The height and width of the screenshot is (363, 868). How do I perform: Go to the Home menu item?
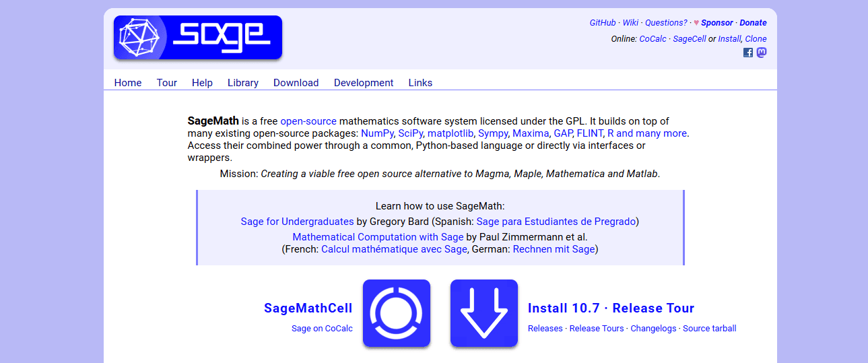tap(128, 83)
